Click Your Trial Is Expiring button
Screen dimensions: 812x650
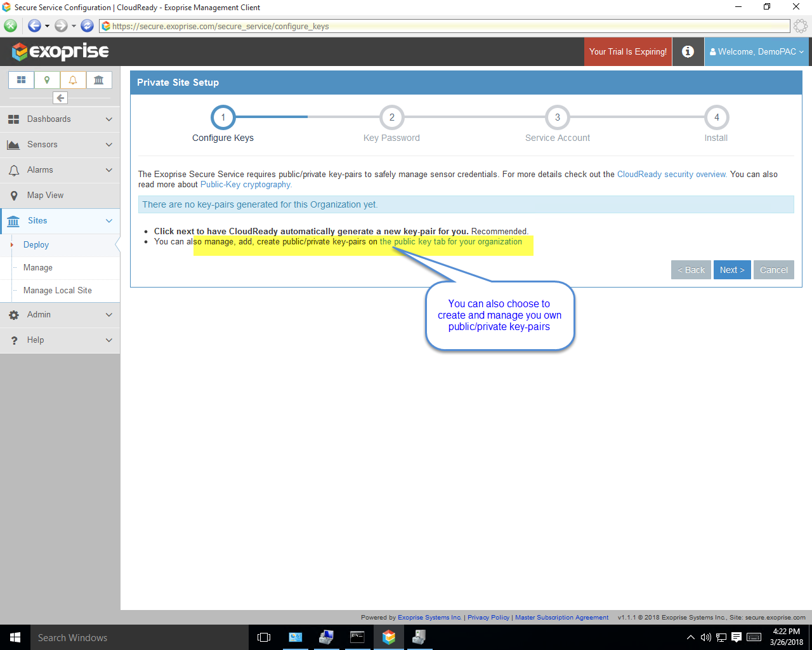(628, 51)
